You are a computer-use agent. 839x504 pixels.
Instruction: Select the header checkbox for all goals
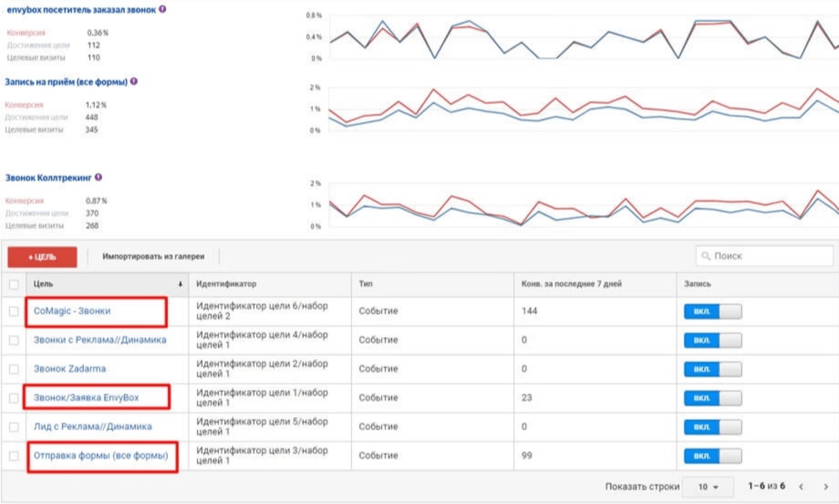pos(14,285)
